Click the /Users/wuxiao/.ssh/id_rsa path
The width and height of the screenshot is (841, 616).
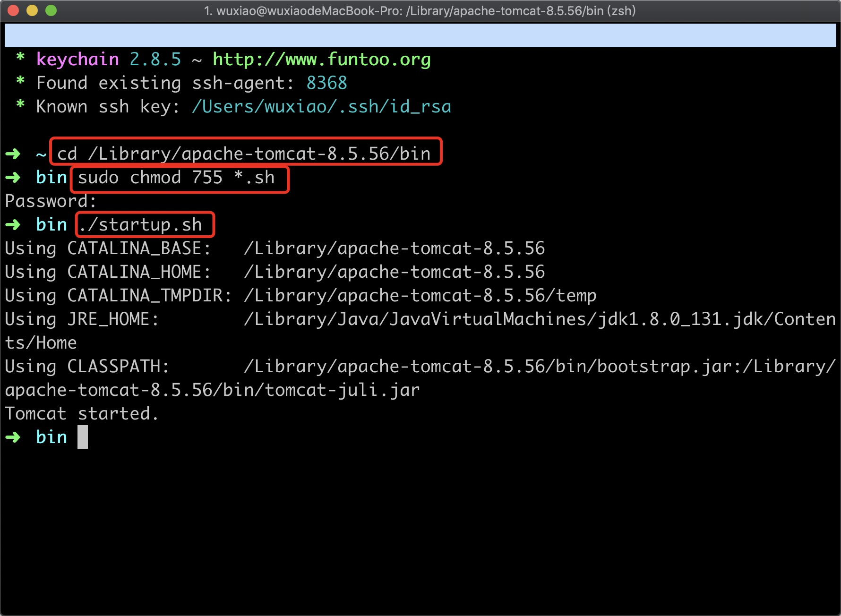pos(321,107)
